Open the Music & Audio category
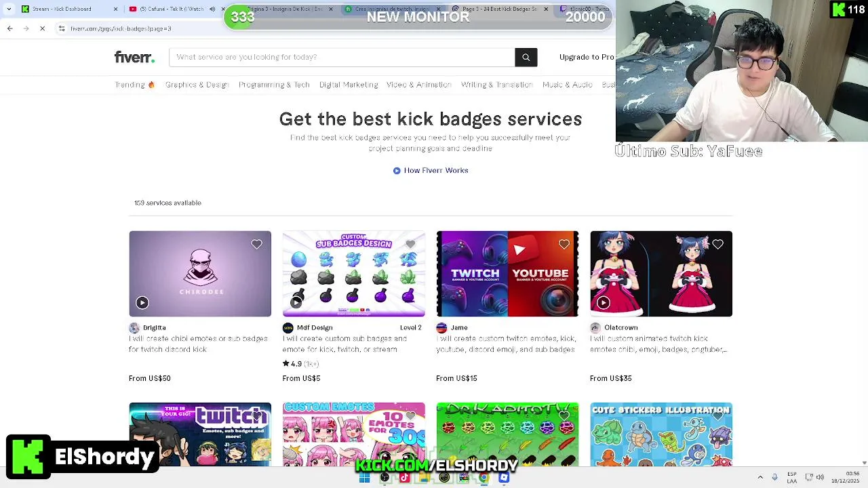868x488 pixels. tap(568, 85)
